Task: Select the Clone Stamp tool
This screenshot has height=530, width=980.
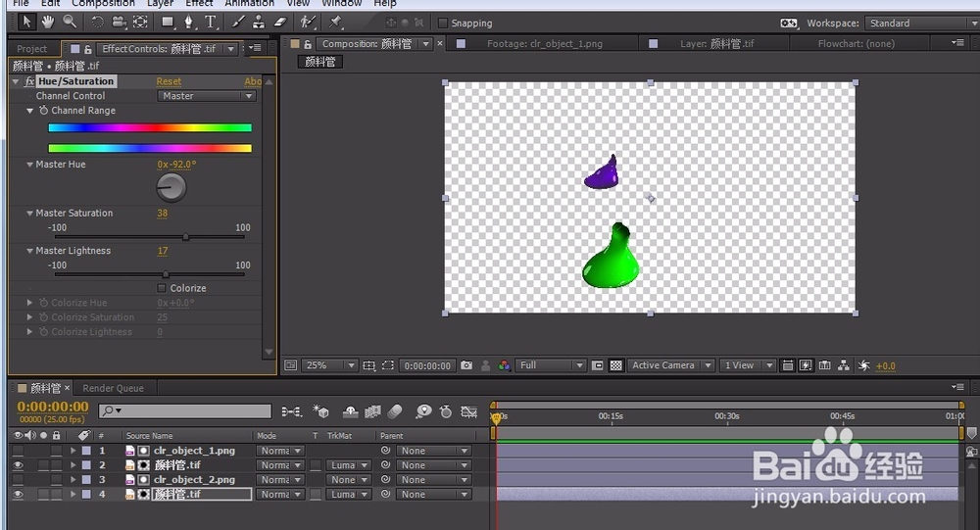Action: (258, 23)
